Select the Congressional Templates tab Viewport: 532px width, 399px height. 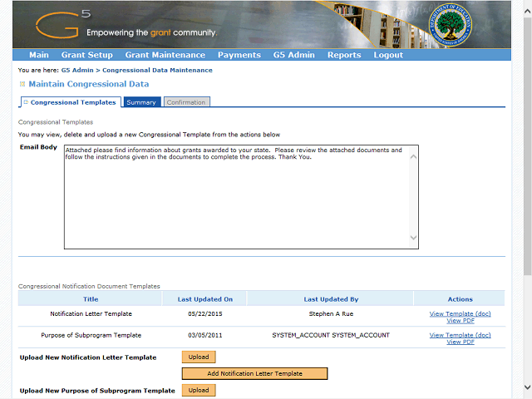71,102
